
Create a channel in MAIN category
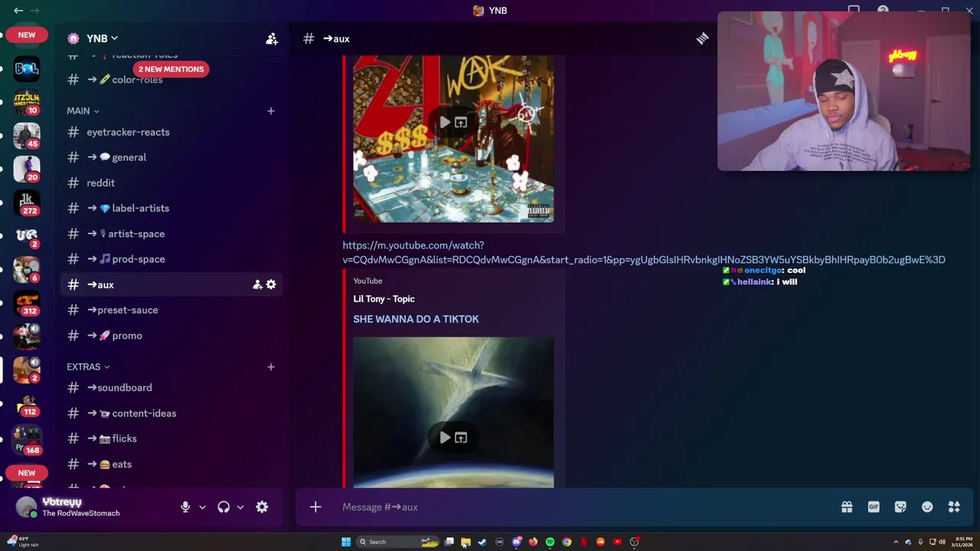pos(270,111)
